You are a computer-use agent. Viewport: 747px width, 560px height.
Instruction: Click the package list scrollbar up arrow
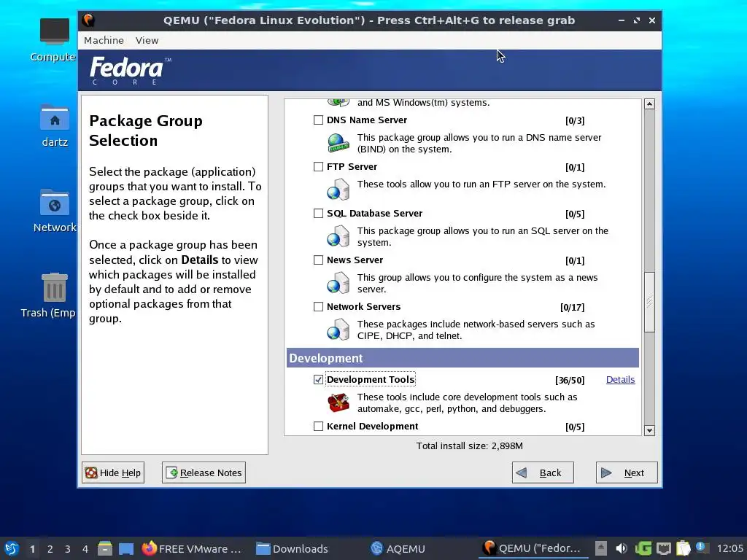tap(649, 104)
